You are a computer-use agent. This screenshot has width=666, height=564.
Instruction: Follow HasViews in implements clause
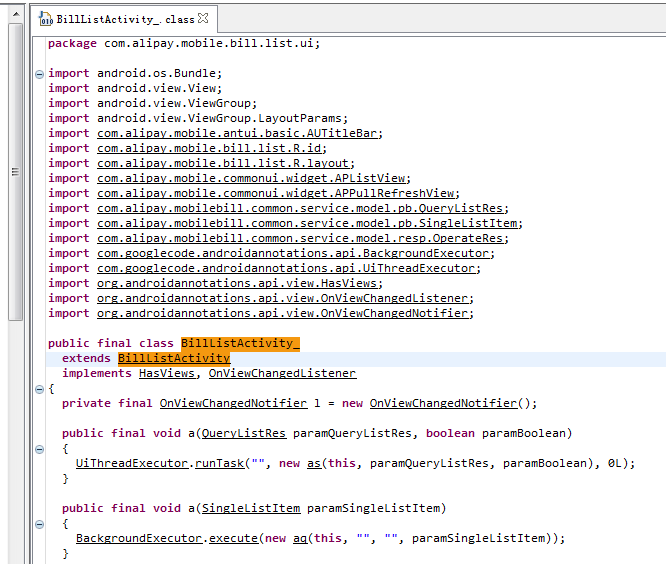(167, 373)
